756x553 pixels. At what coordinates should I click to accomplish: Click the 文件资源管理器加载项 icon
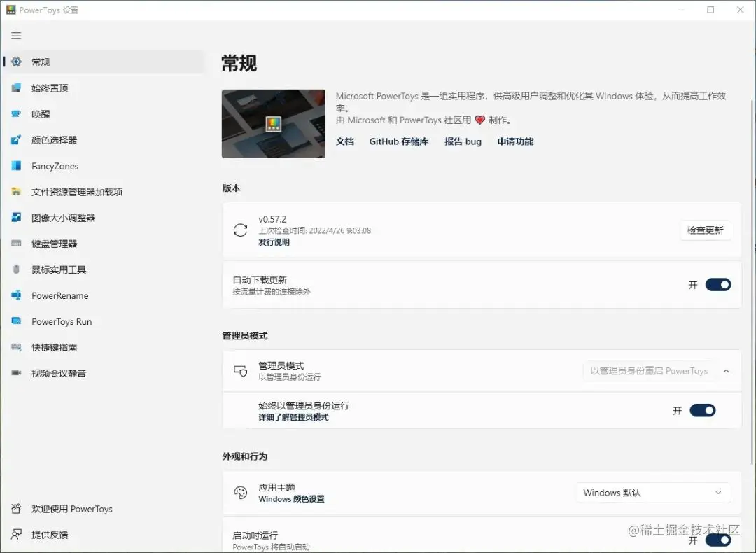(16, 192)
